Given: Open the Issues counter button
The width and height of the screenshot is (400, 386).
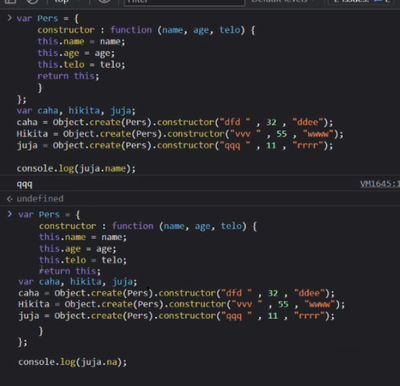Looking at the screenshot, I should click(361, 1).
